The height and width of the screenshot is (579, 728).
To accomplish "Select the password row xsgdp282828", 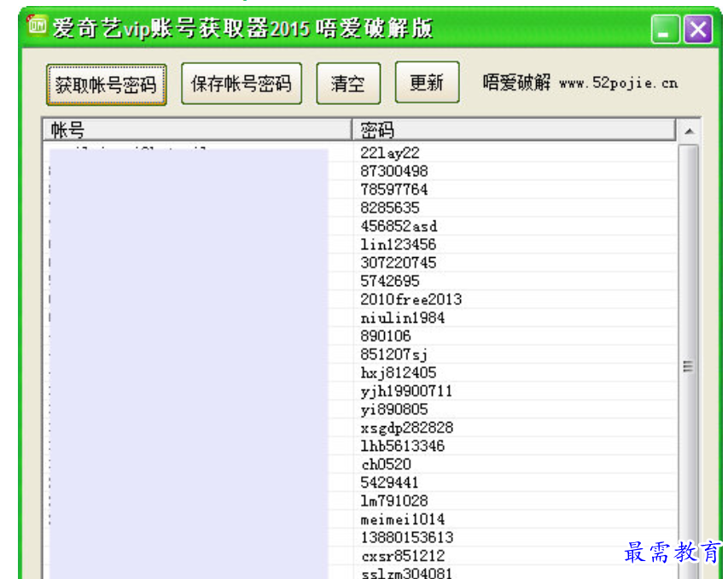I will (x=407, y=428).
